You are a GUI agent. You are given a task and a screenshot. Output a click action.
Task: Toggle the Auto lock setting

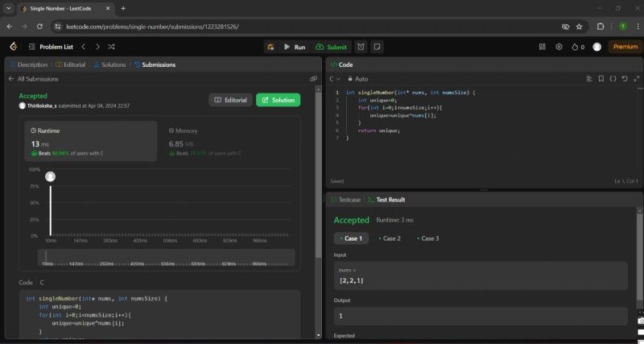357,79
